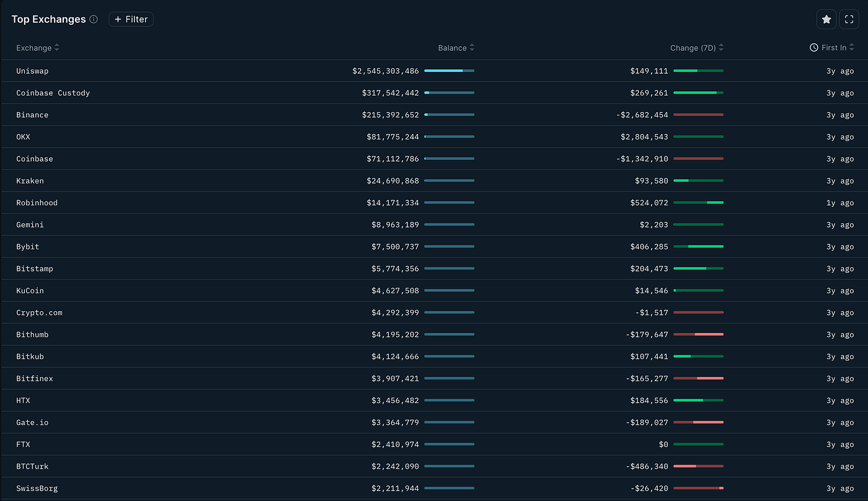
Task: Click the Bybit change value $406,285
Action: tap(650, 247)
